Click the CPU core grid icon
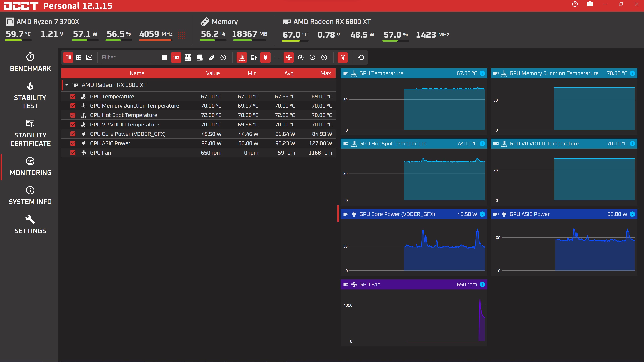 pos(181,35)
